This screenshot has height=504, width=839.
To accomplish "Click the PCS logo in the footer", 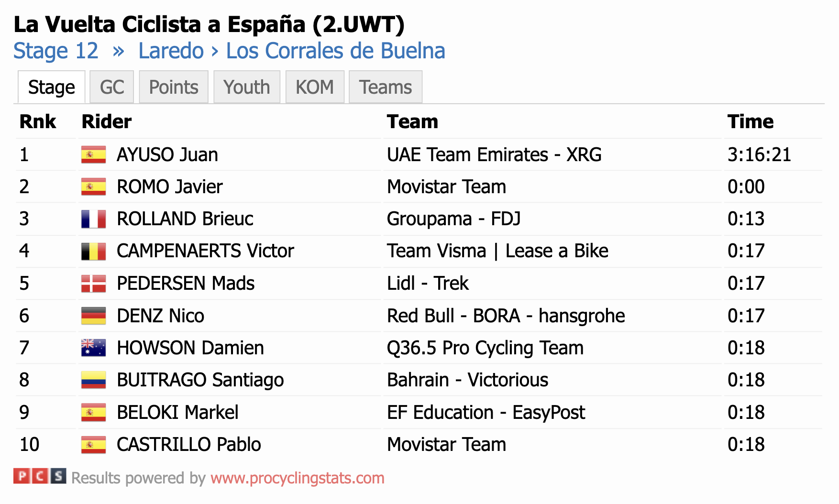I will point(40,476).
